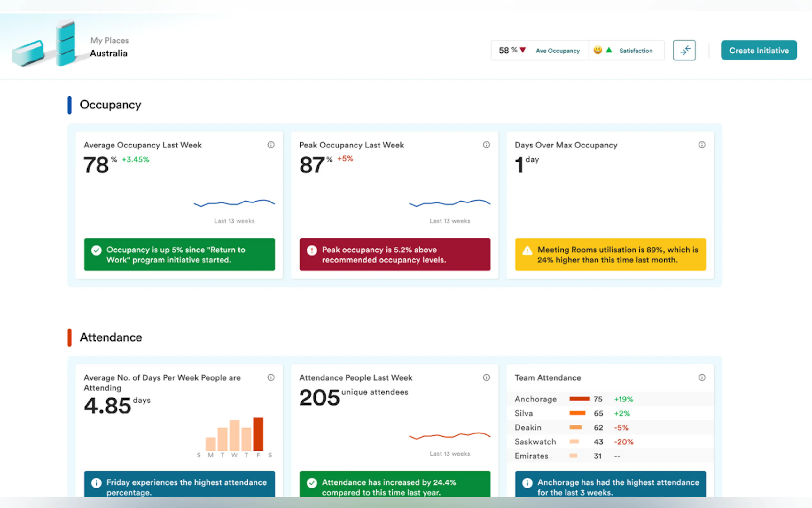The height and width of the screenshot is (508, 812).
Task: Click the Team Attendance info icon
Action: 702,377
